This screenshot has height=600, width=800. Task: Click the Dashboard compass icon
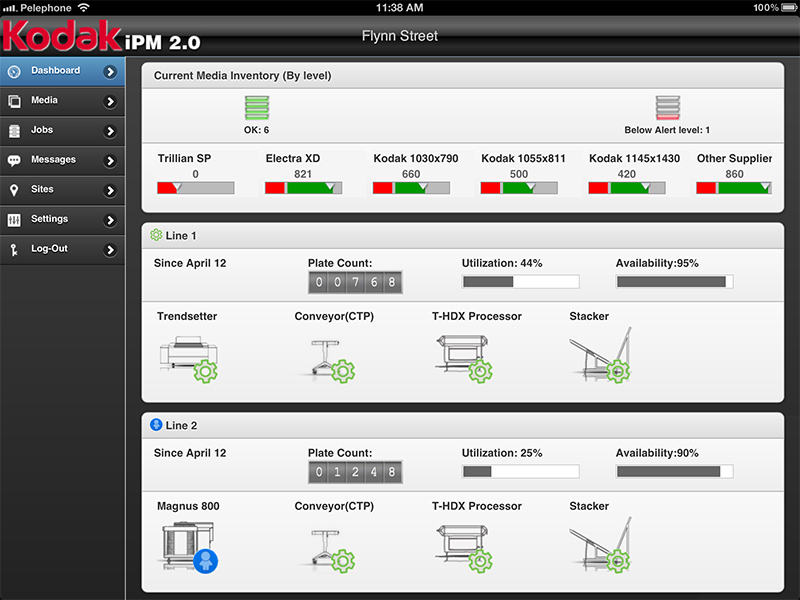14,71
